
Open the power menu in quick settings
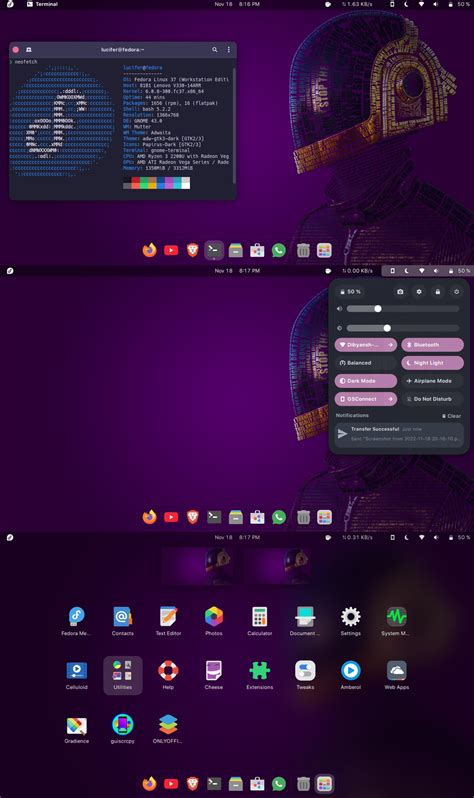click(457, 292)
